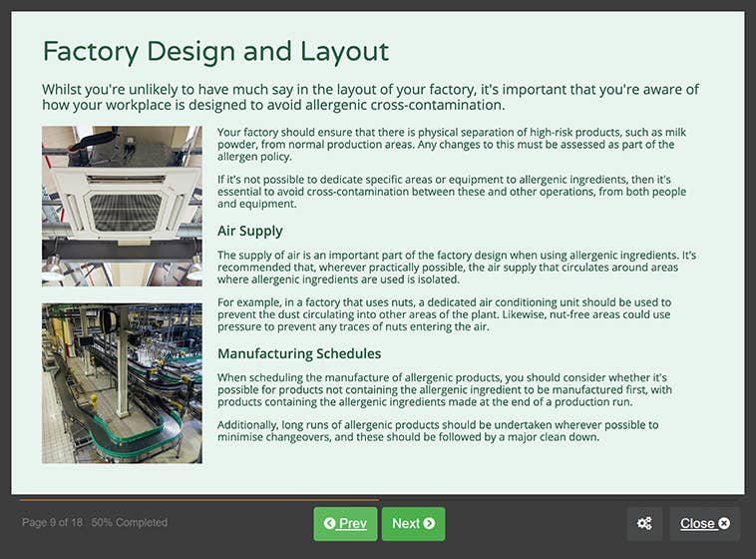The image size is (756, 559).
Task: Select the factory conveyor belt photo
Action: [x=122, y=383]
